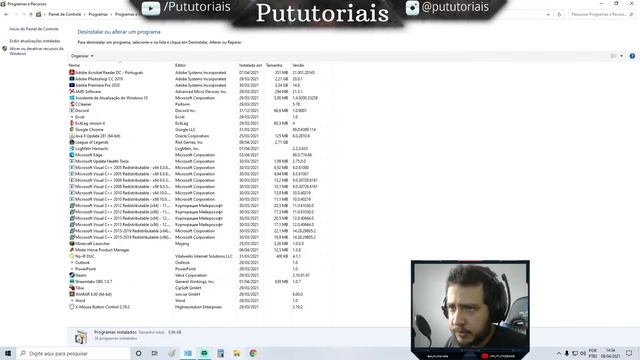Select the No-IP DUC icon
The height and width of the screenshot is (360, 640).
tap(72, 256)
